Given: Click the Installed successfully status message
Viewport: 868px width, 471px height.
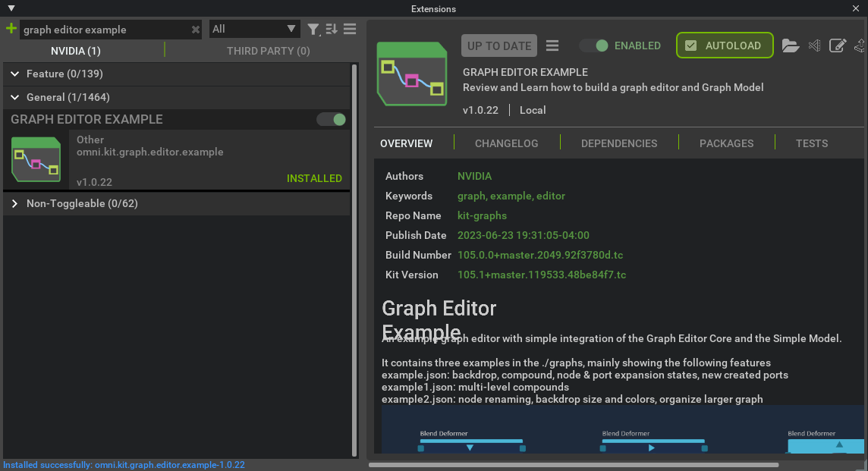Looking at the screenshot, I should pos(124,465).
